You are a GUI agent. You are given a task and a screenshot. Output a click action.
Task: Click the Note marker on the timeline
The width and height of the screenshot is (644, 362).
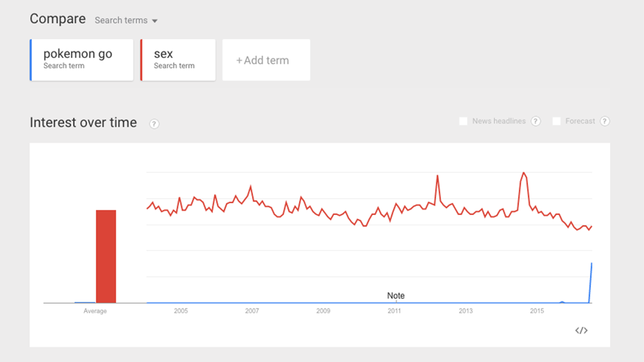click(396, 296)
